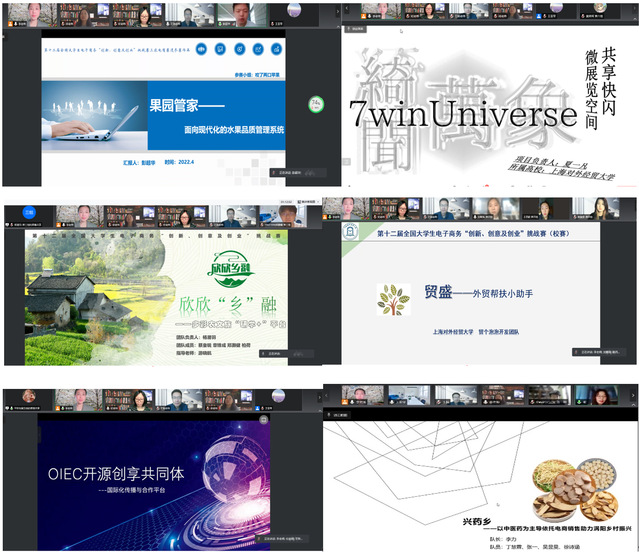Click the OIEC开源创享共同体 heading
This screenshot has width=639, height=553.
(x=116, y=474)
